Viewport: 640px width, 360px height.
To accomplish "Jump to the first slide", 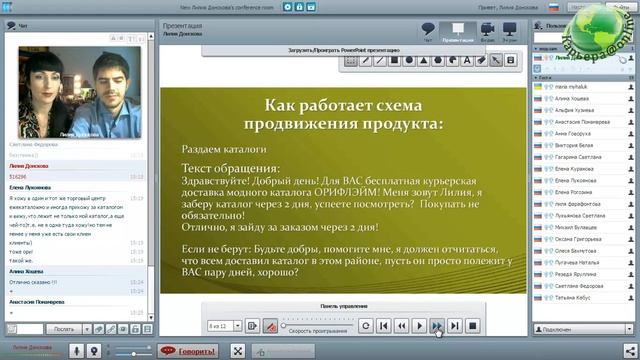I will tap(384, 326).
